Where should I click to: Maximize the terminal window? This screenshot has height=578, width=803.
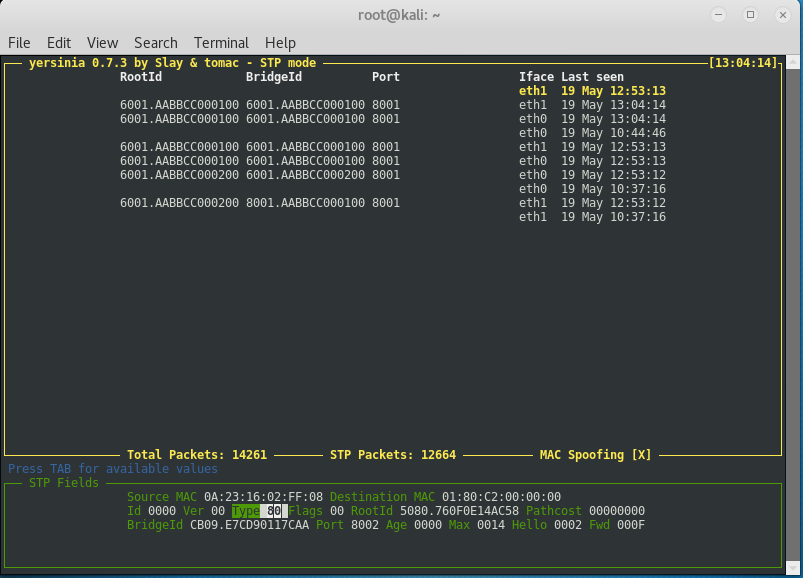pos(750,15)
